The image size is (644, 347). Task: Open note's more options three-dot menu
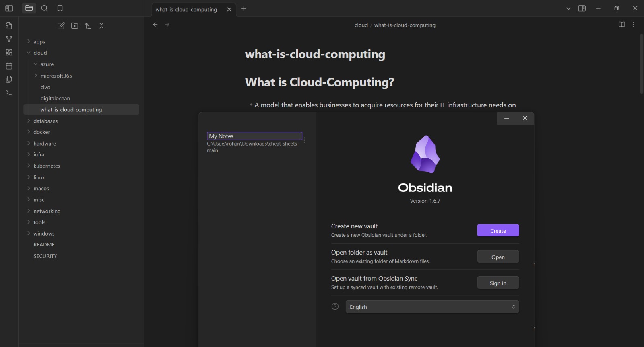[x=634, y=25]
